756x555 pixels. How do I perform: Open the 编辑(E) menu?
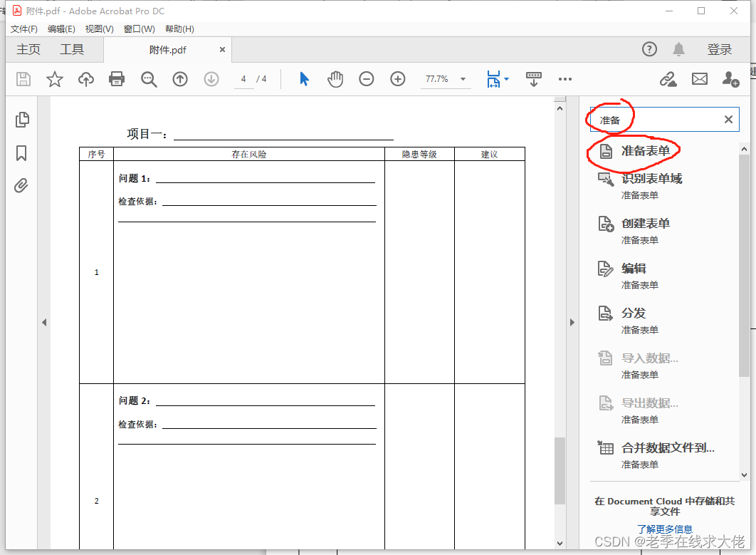click(x=61, y=29)
